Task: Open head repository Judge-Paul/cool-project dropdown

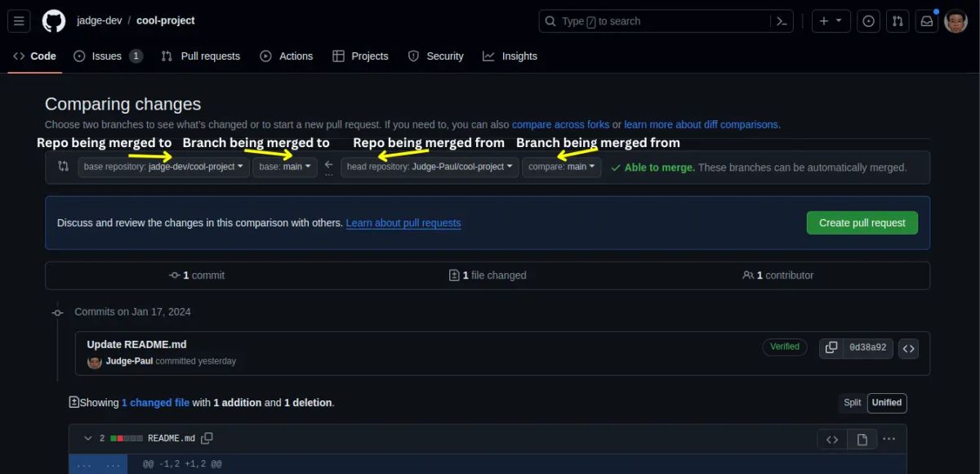Action: [430, 167]
